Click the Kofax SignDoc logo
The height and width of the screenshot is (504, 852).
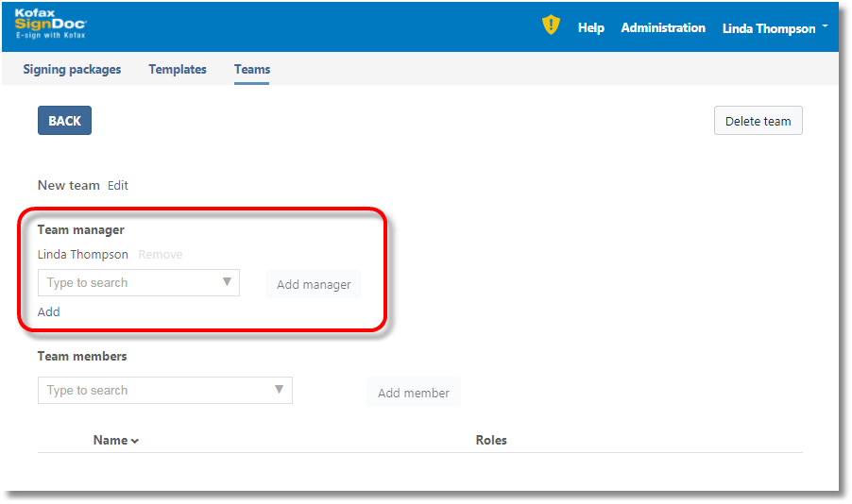click(50, 25)
